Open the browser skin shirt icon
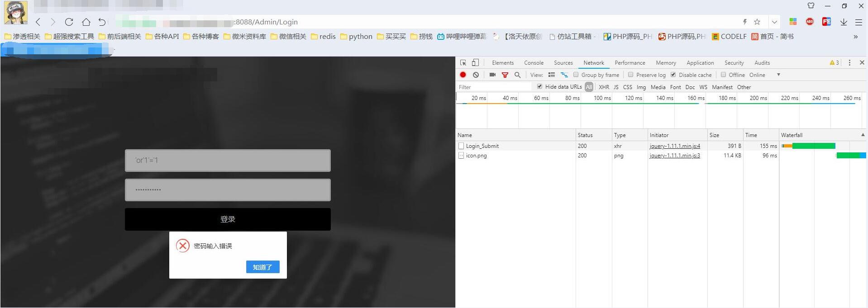Screen dimensions: 868x308 click(x=811, y=6)
